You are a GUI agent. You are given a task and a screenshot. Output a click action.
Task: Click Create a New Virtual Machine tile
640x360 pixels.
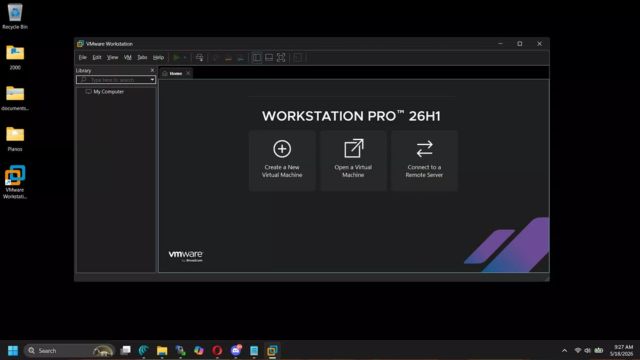click(282, 160)
